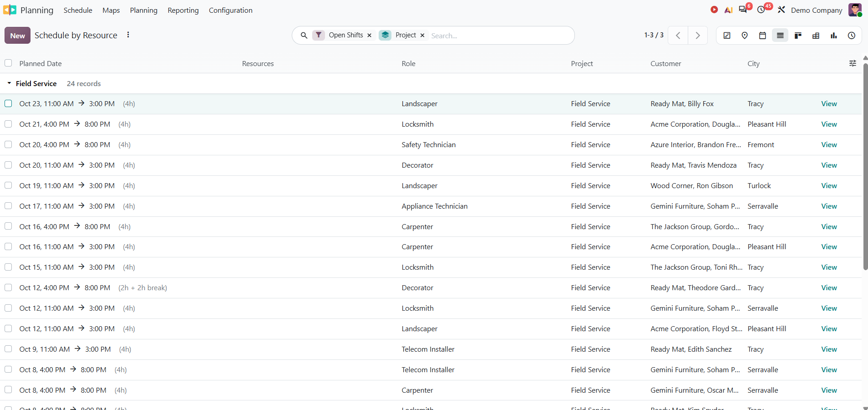Viewport: 868px width, 410px height.
Task: Switch to the Graph bar chart view
Action: coord(833,36)
